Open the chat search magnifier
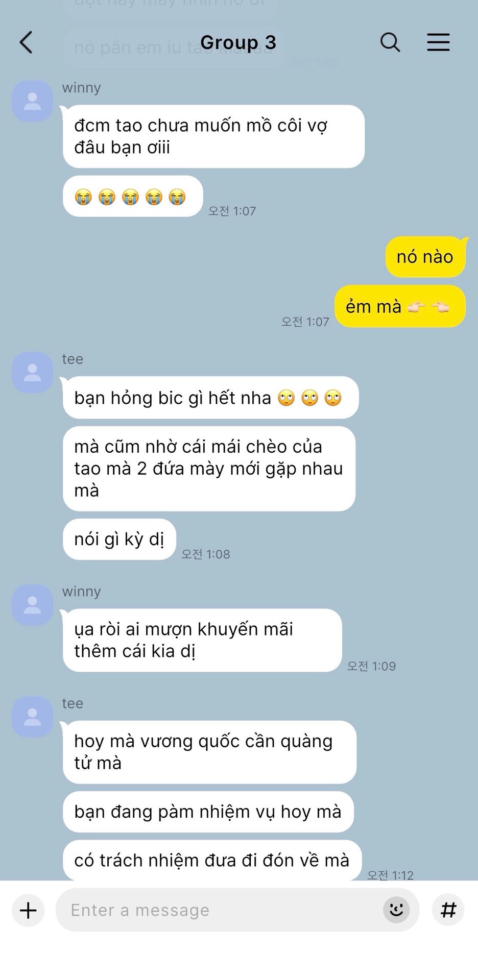The height and width of the screenshot is (980, 478). (x=390, y=42)
